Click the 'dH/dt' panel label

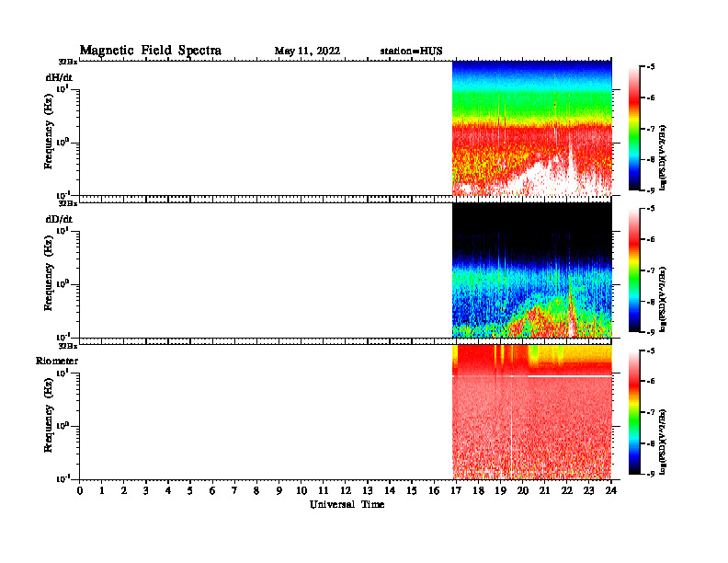[59, 77]
